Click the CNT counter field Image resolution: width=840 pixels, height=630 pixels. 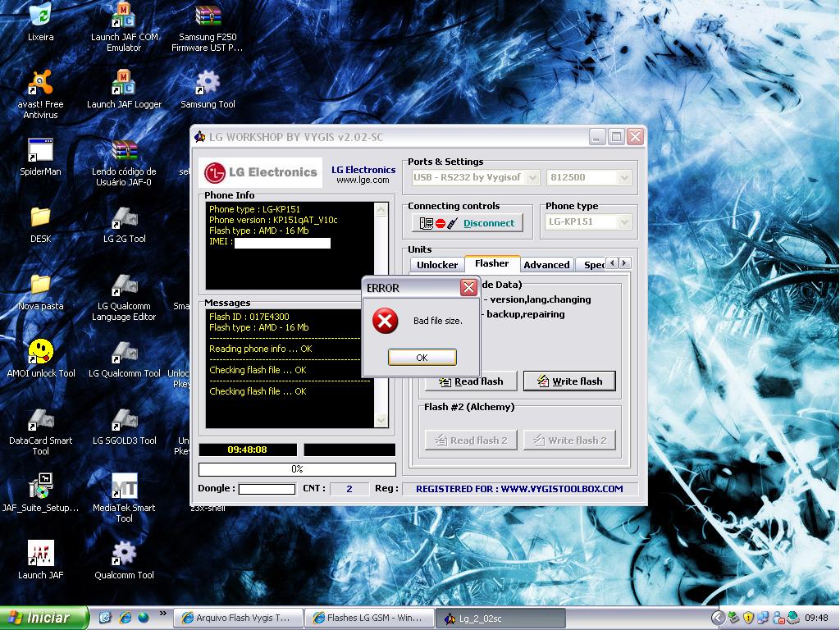point(349,489)
